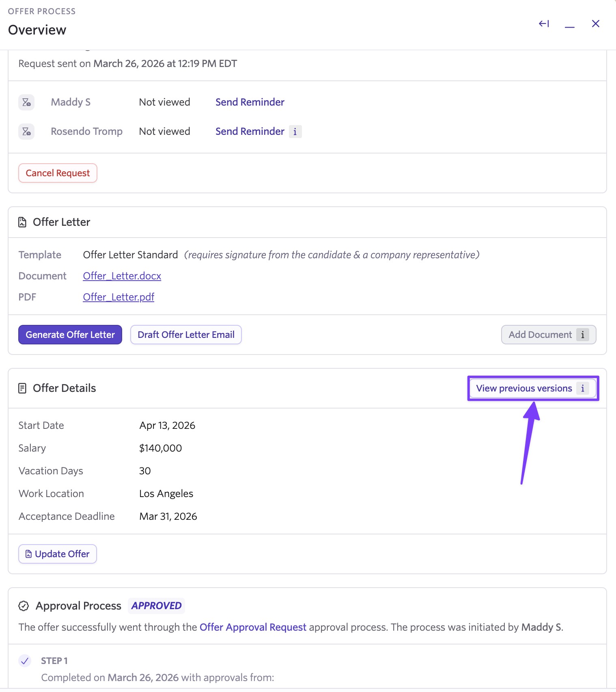Screen dimensions: 616x692
Task: Click the collapse panel arrow icon
Action: pos(544,24)
